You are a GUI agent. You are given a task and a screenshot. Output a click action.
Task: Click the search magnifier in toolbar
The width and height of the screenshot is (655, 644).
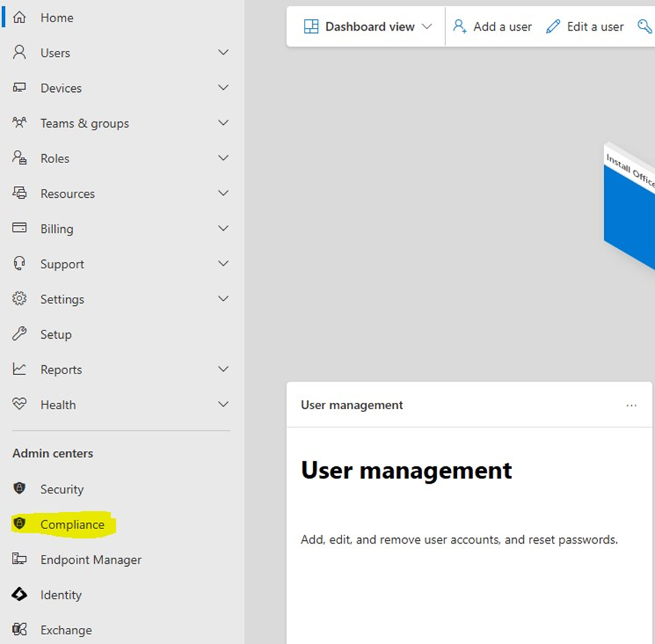645,26
